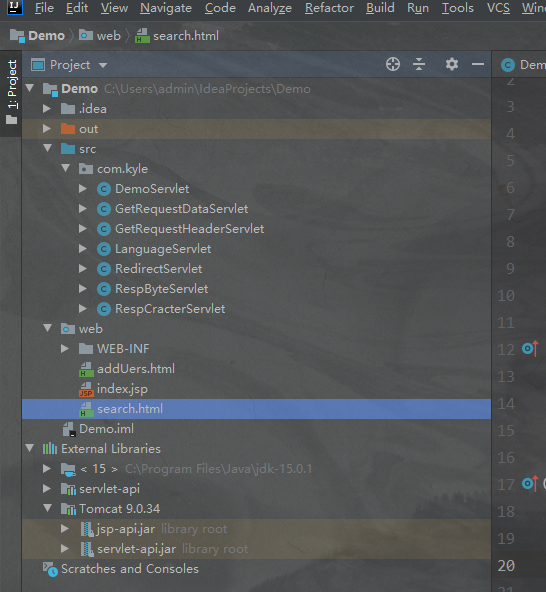This screenshot has height=592, width=546.
Task: Click the override marker at line 12
Action: [x=530, y=348]
